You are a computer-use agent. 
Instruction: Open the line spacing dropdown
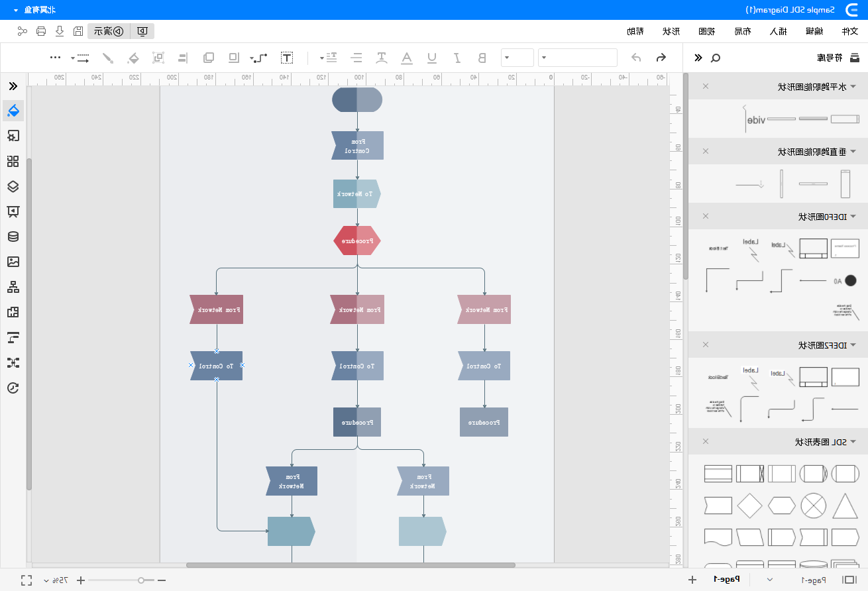330,58
